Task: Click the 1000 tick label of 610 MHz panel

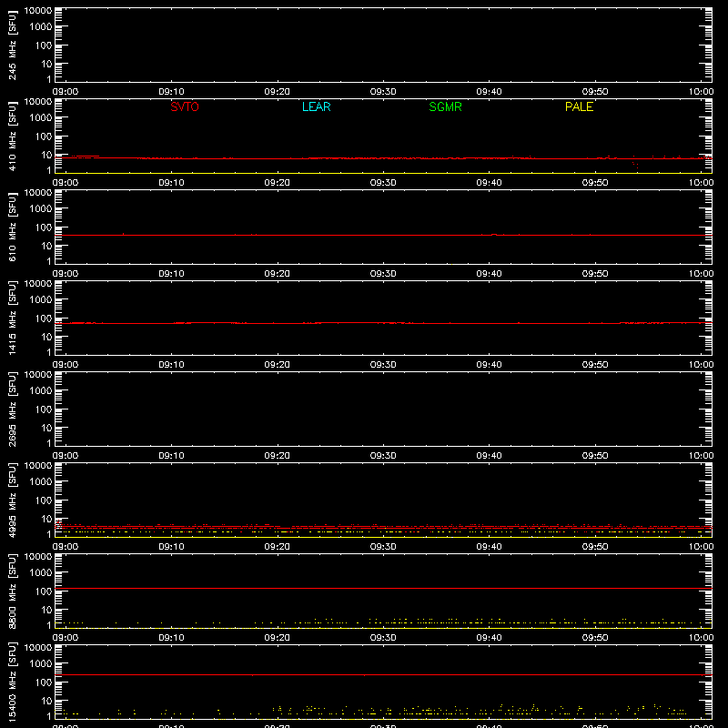Action: tap(41, 209)
